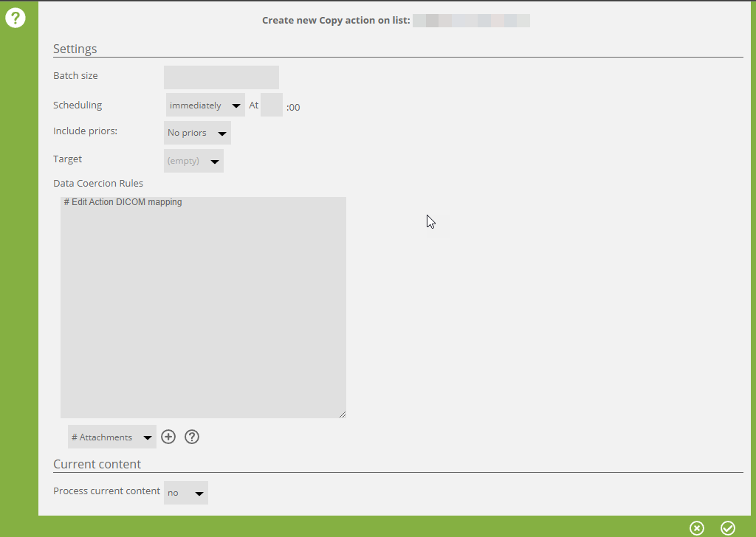The image size is (756, 537).
Task: Focus the Scheduling hour field after At
Action: pos(272,105)
